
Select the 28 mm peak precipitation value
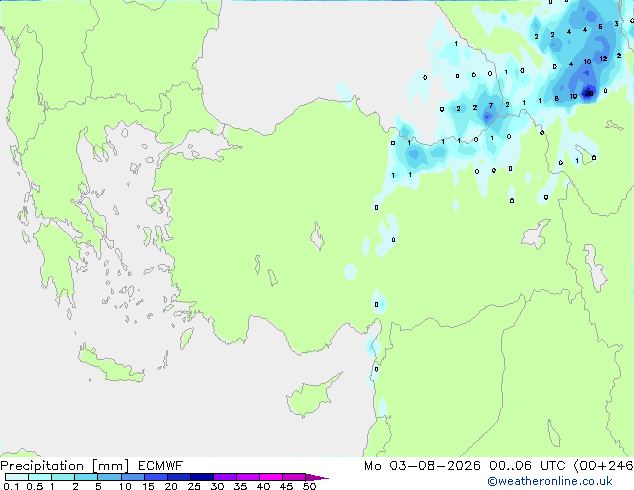tap(589, 93)
